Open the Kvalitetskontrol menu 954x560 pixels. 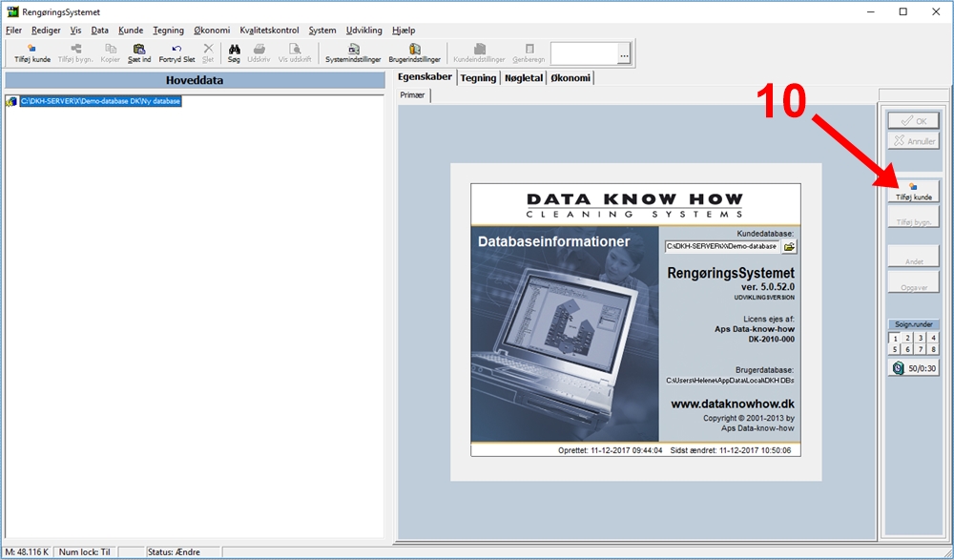coord(270,30)
